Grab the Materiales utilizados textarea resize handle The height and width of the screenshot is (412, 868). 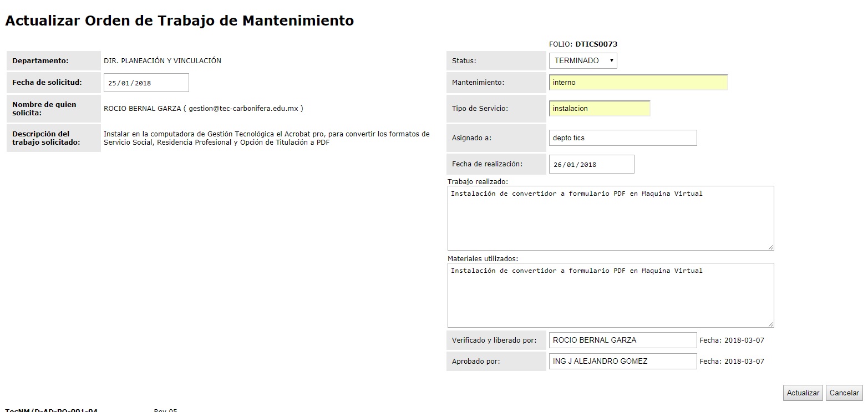click(770, 324)
